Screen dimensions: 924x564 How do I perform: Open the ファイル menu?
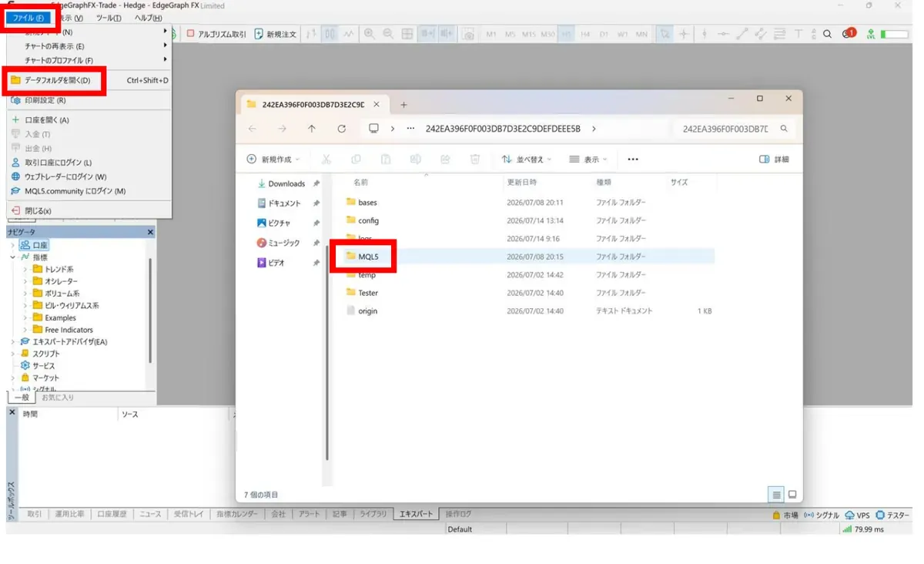29,18
